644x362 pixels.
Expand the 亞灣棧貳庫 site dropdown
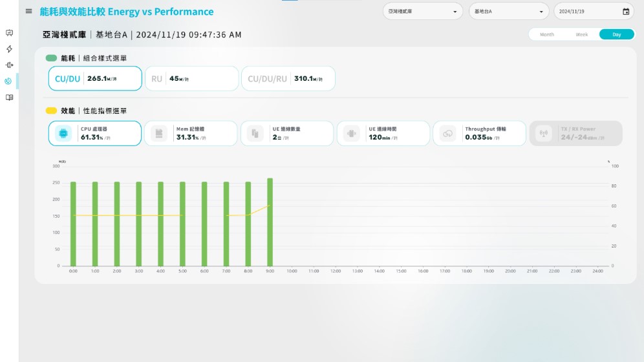[x=423, y=12]
